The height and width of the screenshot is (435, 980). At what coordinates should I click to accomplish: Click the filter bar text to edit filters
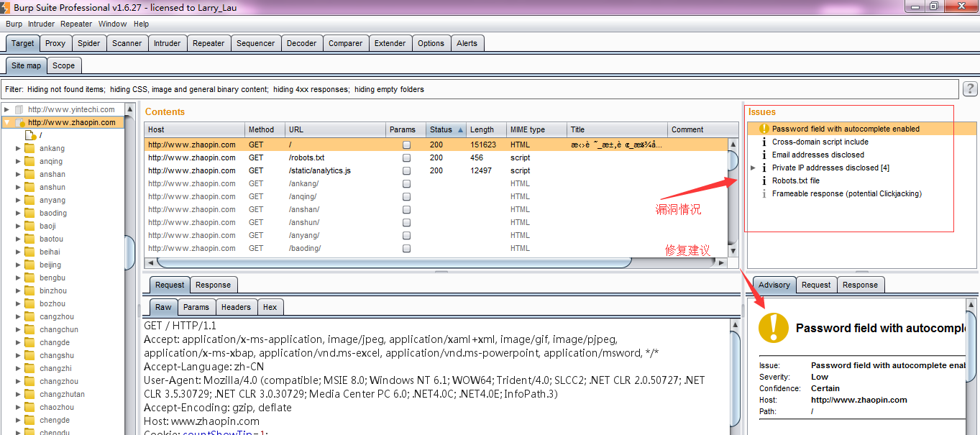tap(225, 89)
